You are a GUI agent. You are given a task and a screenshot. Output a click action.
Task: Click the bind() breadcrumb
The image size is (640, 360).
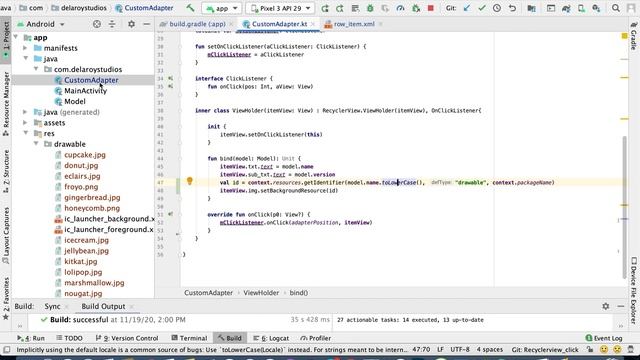click(299, 293)
